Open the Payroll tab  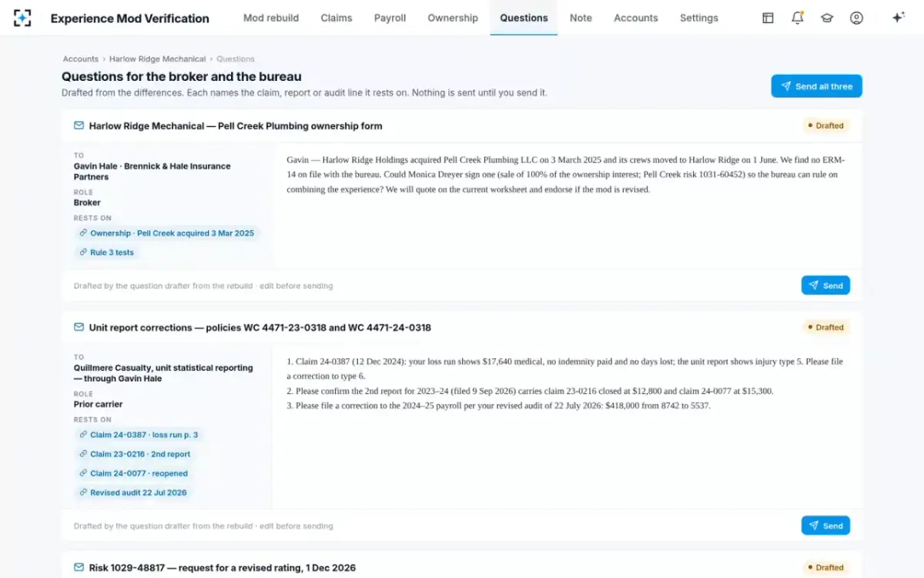pyautogui.click(x=390, y=18)
